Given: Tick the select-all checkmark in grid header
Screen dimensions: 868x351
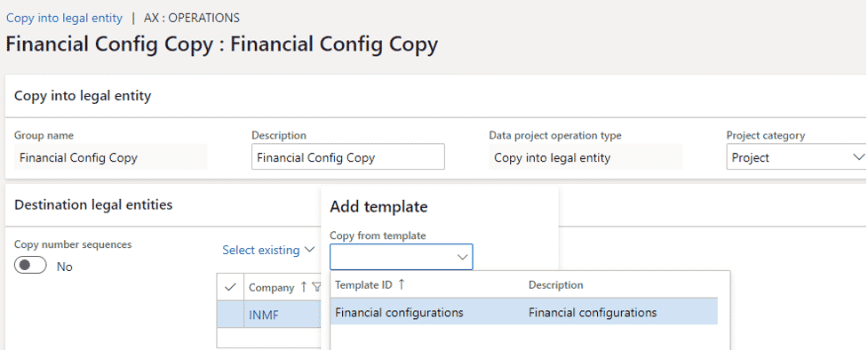Looking at the screenshot, I should tap(231, 287).
